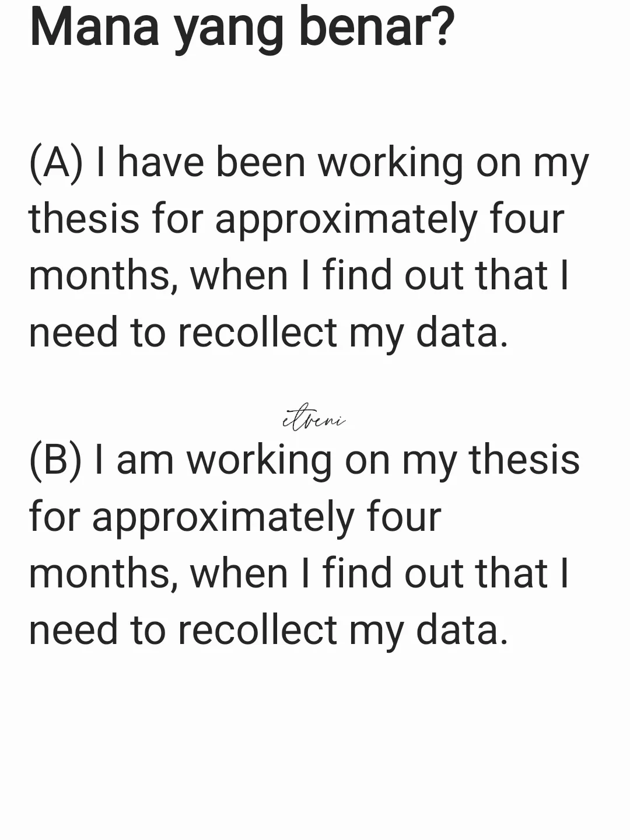Select 'recollect' in option B
630x840 pixels.
[x=257, y=630]
